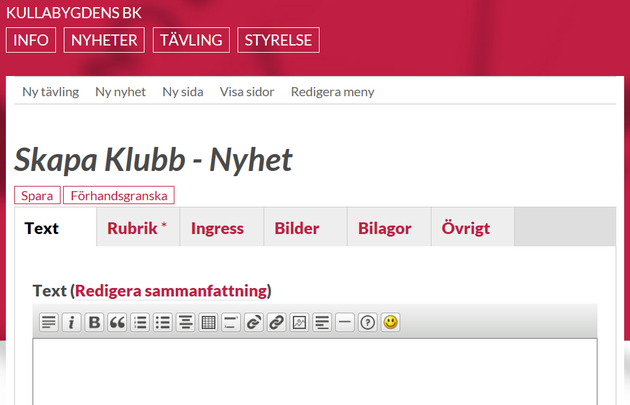Viewport: 630px width, 405px height.
Task: Open the smiley emoticon picker
Action: (x=391, y=322)
